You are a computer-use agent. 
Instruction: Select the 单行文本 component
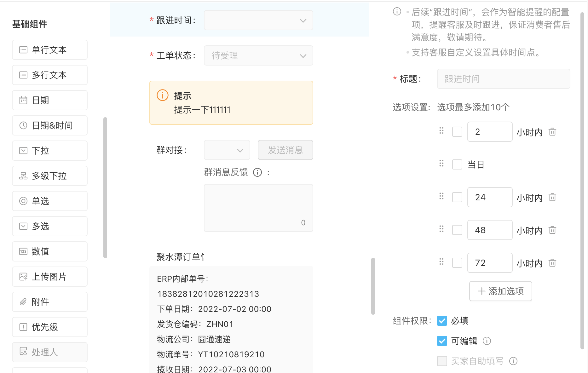[50, 50]
